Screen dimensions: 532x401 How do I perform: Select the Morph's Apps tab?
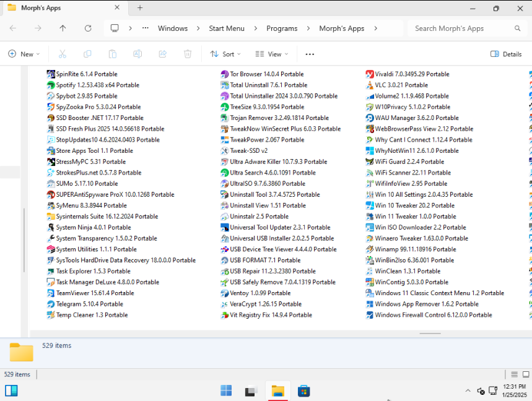[64, 8]
